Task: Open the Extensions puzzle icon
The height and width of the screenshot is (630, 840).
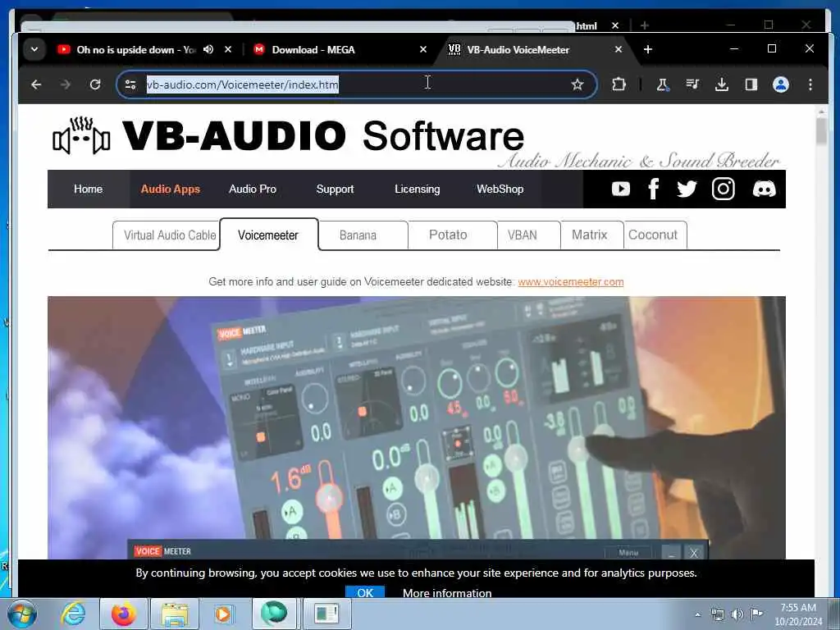Action: pos(619,84)
